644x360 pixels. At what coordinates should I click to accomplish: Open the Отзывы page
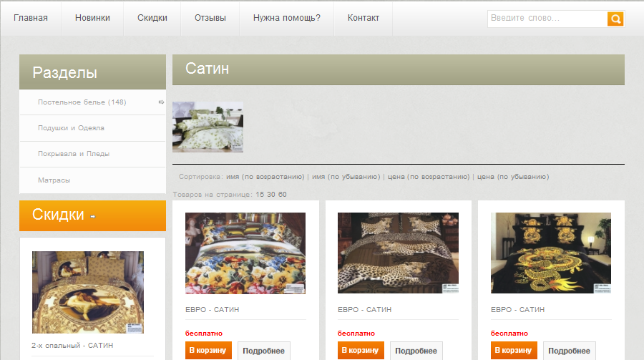pos(210,18)
